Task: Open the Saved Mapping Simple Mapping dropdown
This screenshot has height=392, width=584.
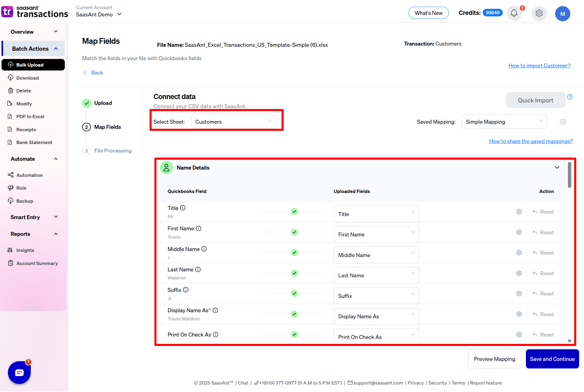Action: (504, 122)
